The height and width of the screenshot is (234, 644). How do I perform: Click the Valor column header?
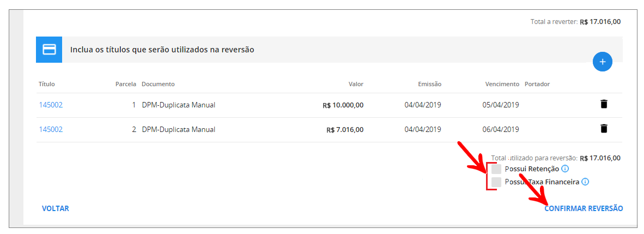[356, 84]
